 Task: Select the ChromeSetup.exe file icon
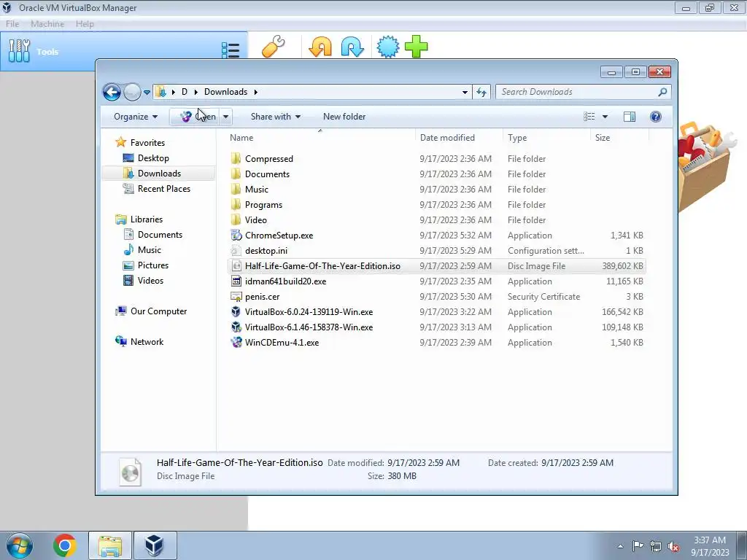tap(236, 236)
